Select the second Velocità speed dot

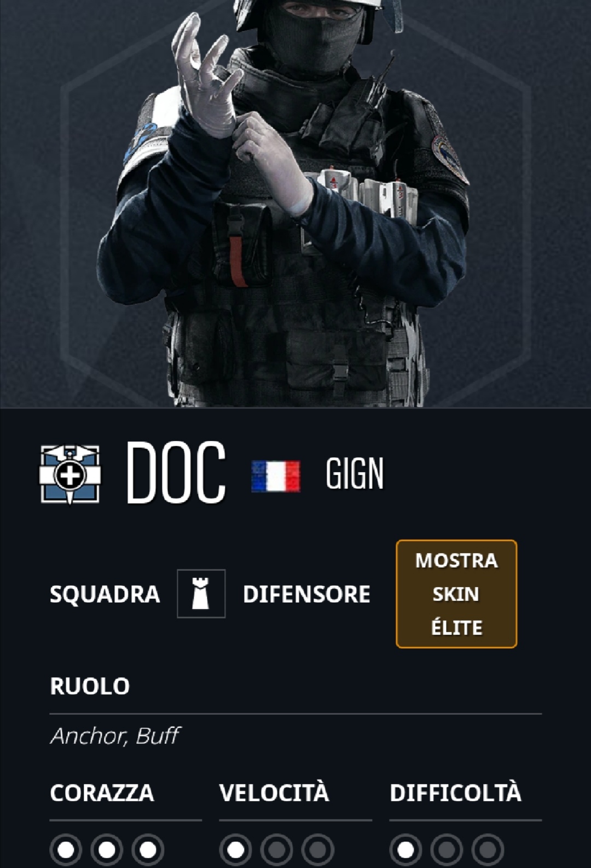click(x=277, y=850)
